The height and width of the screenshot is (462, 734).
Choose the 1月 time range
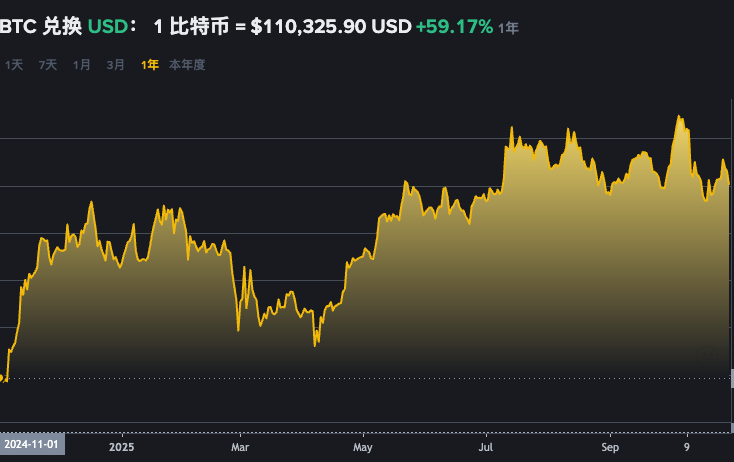[82, 65]
